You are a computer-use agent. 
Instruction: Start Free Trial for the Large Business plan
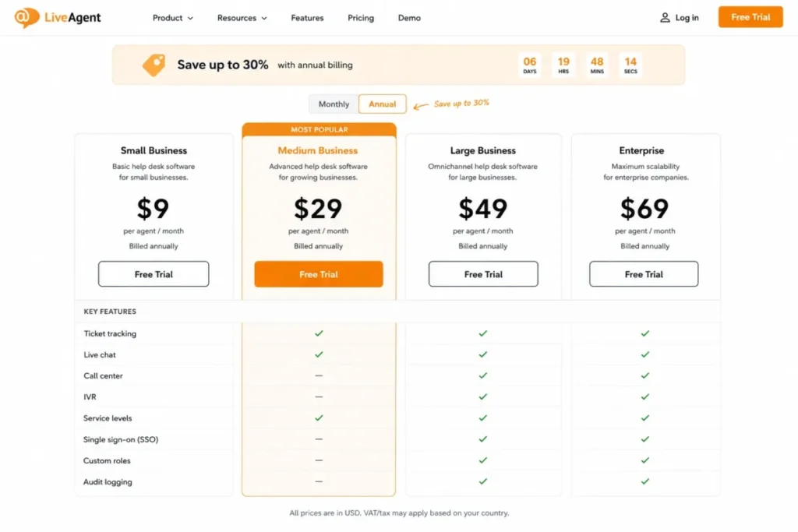point(483,274)
